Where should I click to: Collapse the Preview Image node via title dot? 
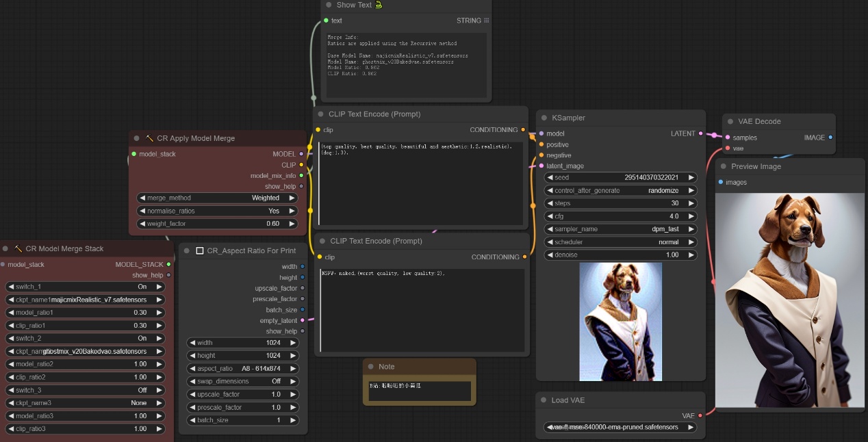(x=723, y=167)
